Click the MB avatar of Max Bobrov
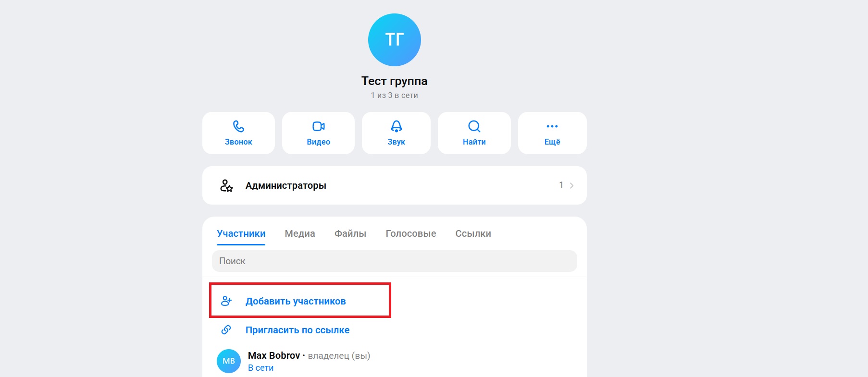 coord(229,361)
